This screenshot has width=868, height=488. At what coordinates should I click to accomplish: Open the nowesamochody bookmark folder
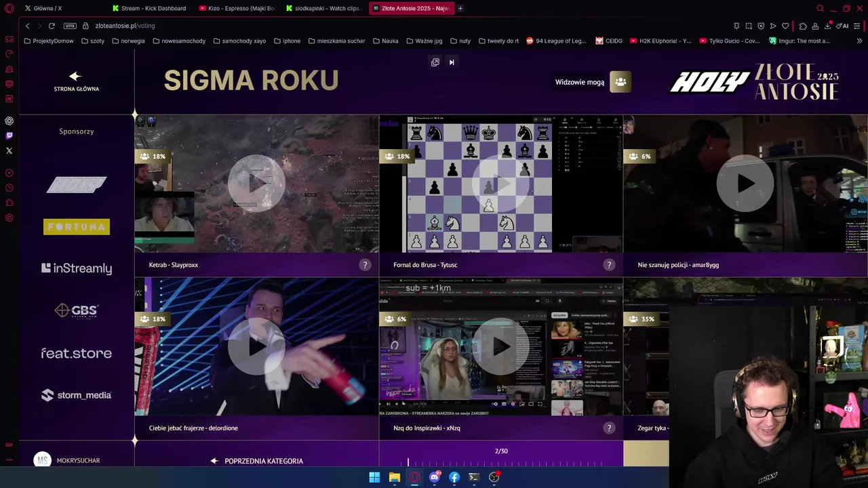[179, 41]
